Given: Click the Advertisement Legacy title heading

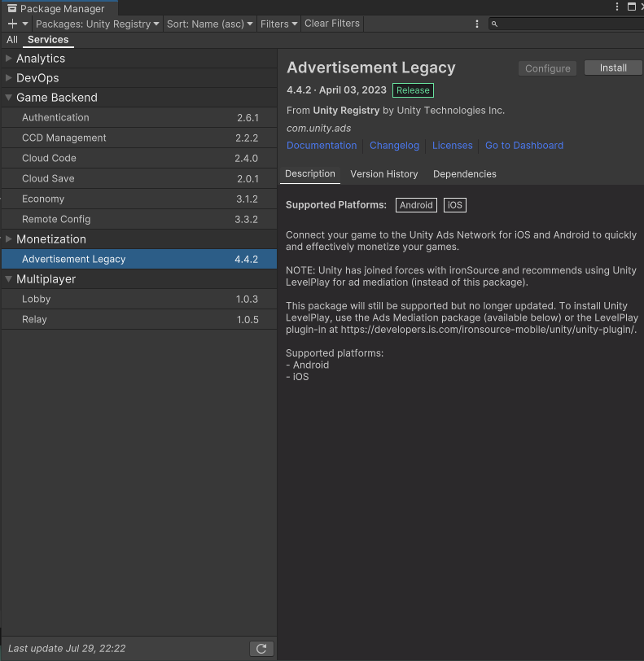Looking at the screenshot, I should [x=371, y=68].
